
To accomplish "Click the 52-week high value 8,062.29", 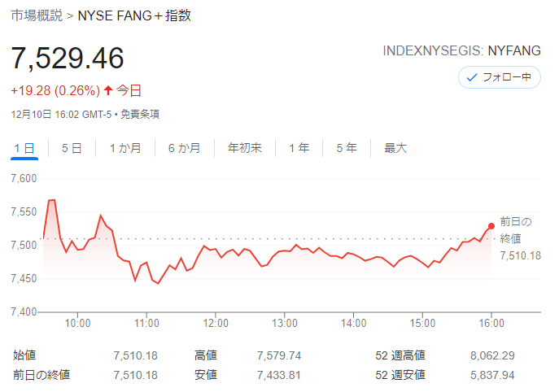I will click(x=492, y=355).
